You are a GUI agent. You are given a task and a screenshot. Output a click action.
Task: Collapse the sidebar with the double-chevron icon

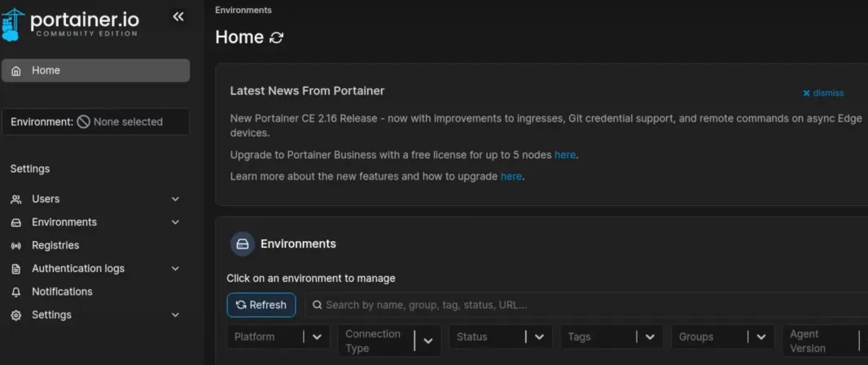[x=178, y=16]
